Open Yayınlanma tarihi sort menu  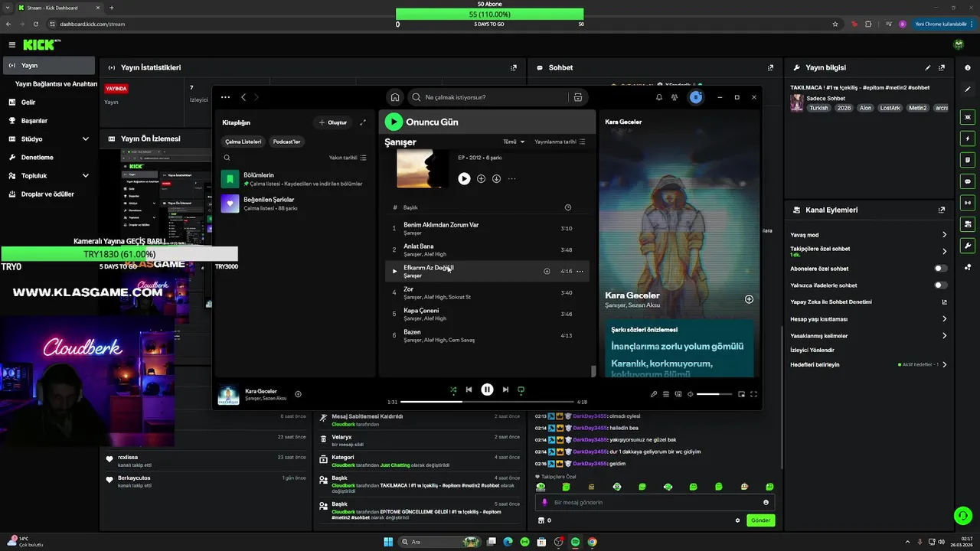tap(560, 142)
